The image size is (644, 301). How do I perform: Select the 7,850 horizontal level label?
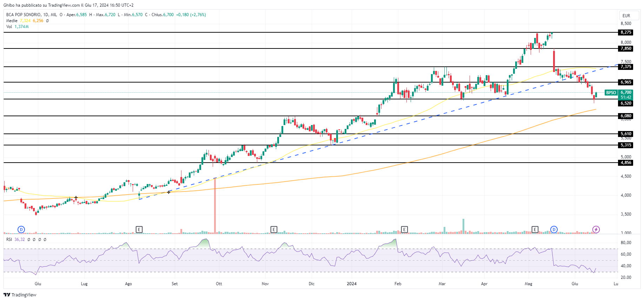click(x=626, y=48)
